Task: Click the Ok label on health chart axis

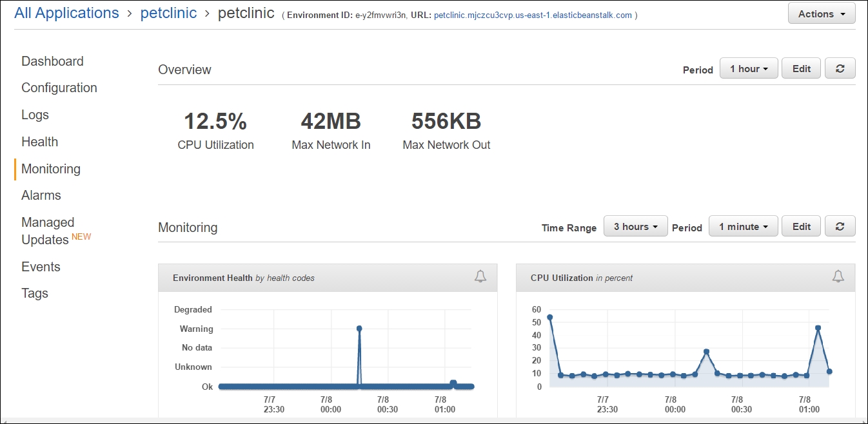Action: (x=206, y=387)
